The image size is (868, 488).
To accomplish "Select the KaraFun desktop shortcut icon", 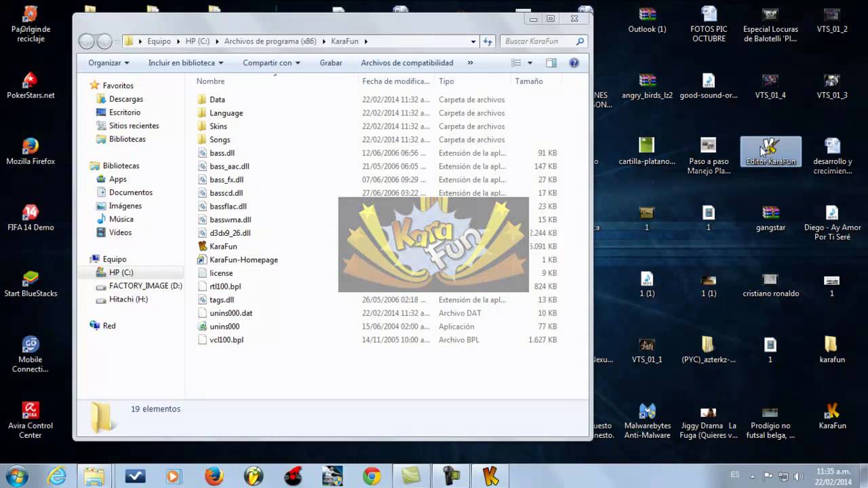I will coord(831,415).
